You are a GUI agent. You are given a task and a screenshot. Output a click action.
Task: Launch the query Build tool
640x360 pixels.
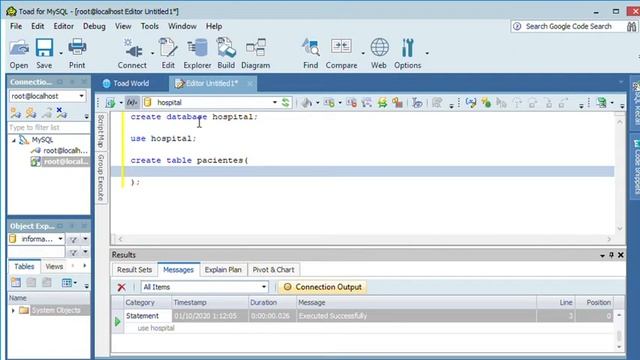pos(226,48)
